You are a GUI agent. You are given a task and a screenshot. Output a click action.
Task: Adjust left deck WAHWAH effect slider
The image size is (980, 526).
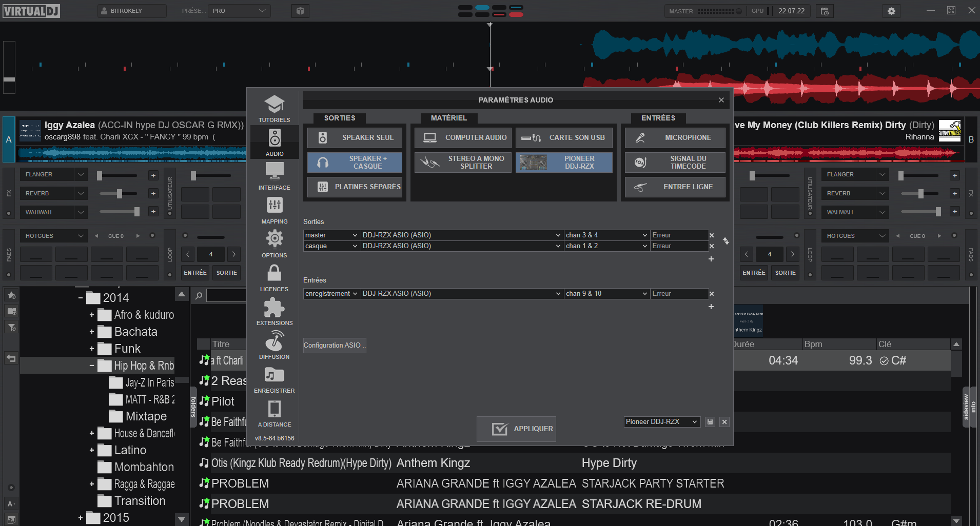[120, 212]
